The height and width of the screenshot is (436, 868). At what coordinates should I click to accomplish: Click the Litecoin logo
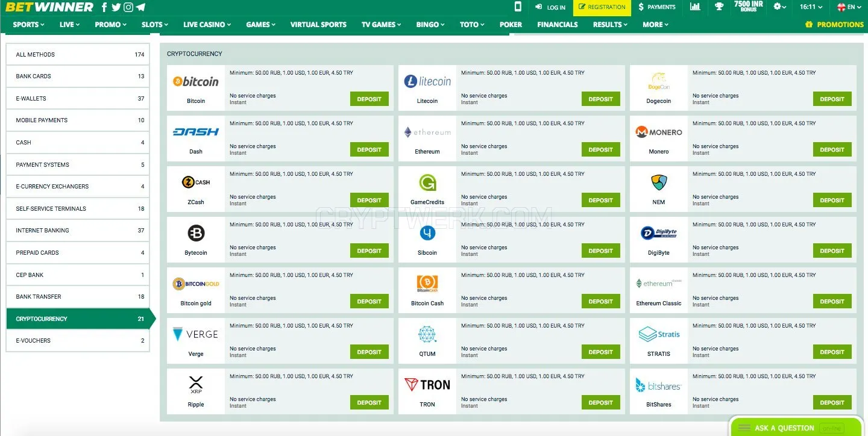tap(427, 81)
